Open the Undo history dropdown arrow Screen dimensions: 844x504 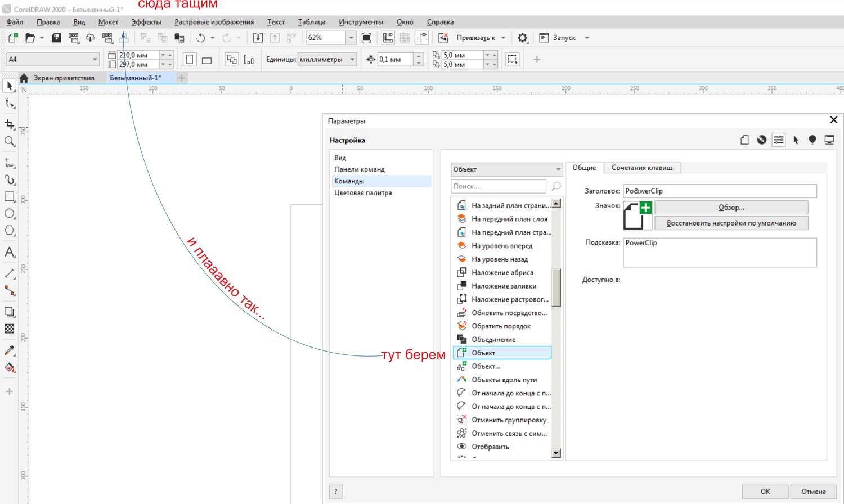pyautogui.click(x=213, y=38)
